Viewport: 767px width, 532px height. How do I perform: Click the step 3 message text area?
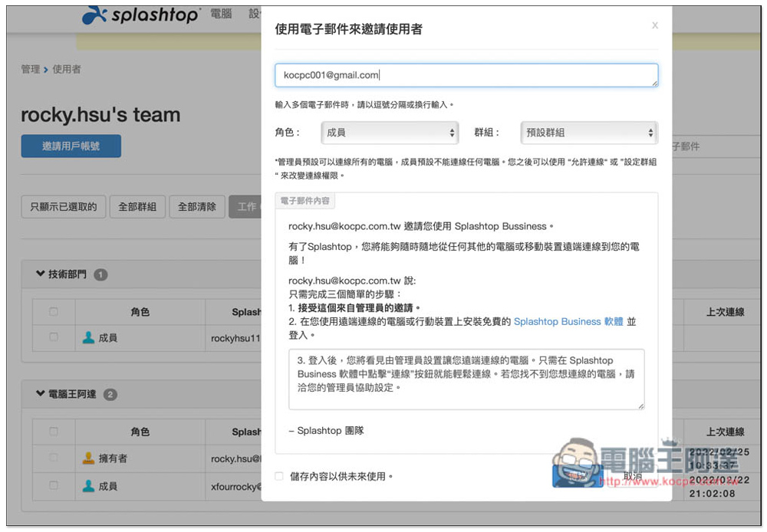coord(466,379)
